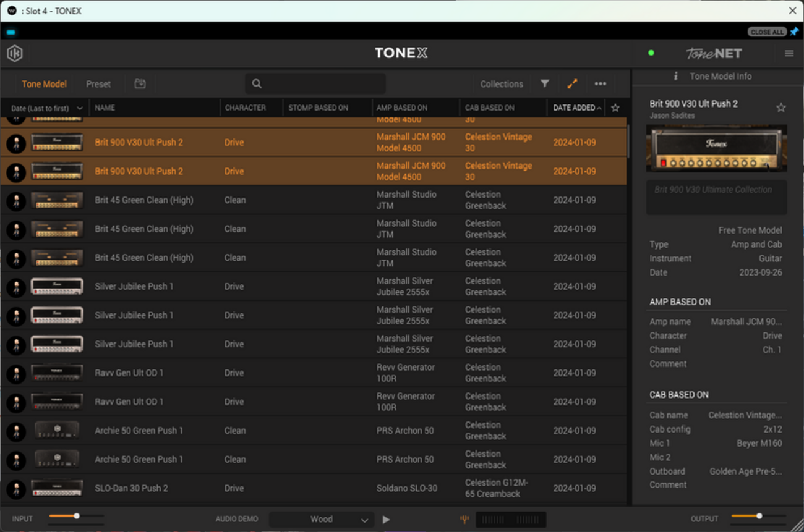Screen dimensions: 804x532
Task: Click the orange expand arrows icon
Action: coord(572,84)
